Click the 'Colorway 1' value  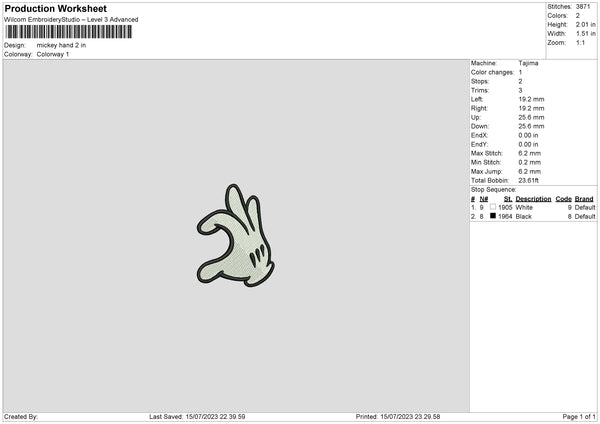click(x=53, y=54)
